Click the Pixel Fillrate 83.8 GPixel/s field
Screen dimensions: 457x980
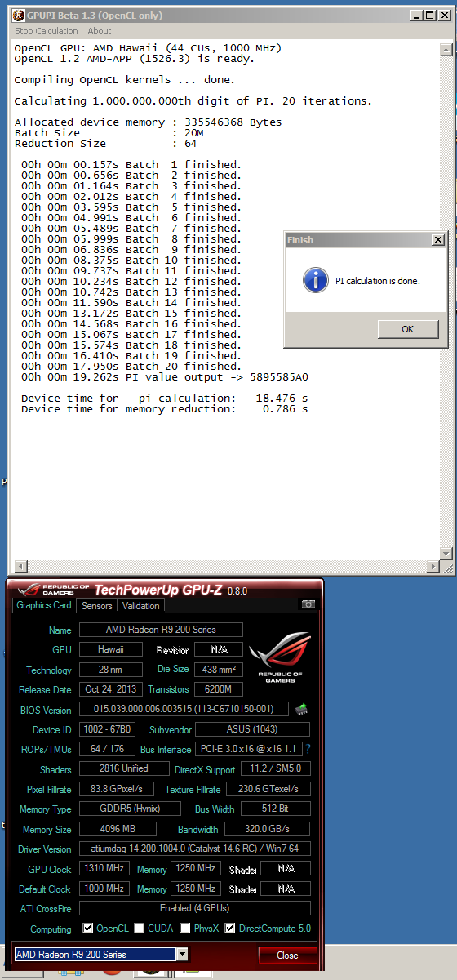pyautogui.click(x=117, y=789)
